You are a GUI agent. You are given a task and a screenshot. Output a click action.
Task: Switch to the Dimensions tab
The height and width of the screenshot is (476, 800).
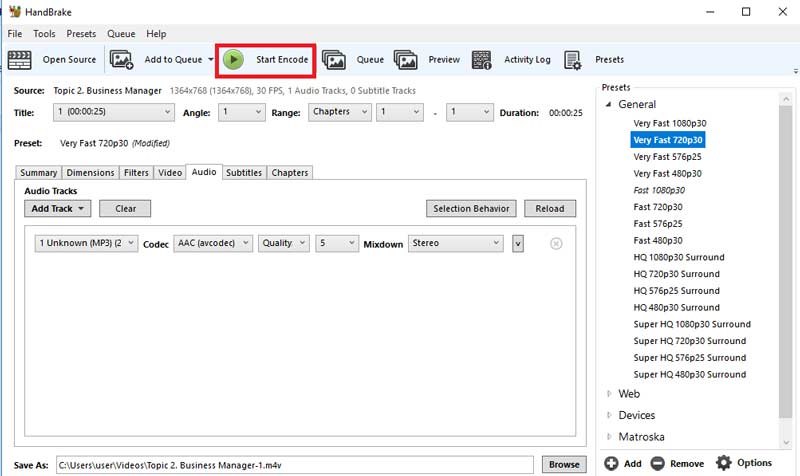pyautogui.click(x=90, y=173)
